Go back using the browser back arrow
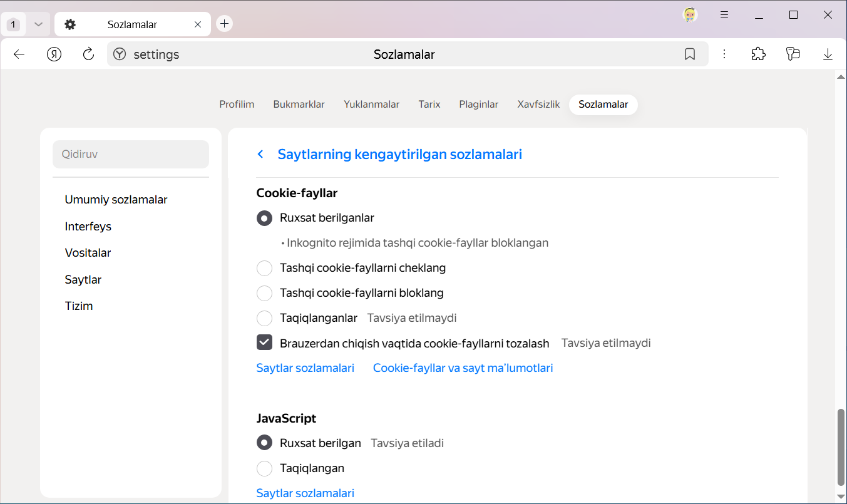This screenshot has width=847, height=504. click(19, 54)
